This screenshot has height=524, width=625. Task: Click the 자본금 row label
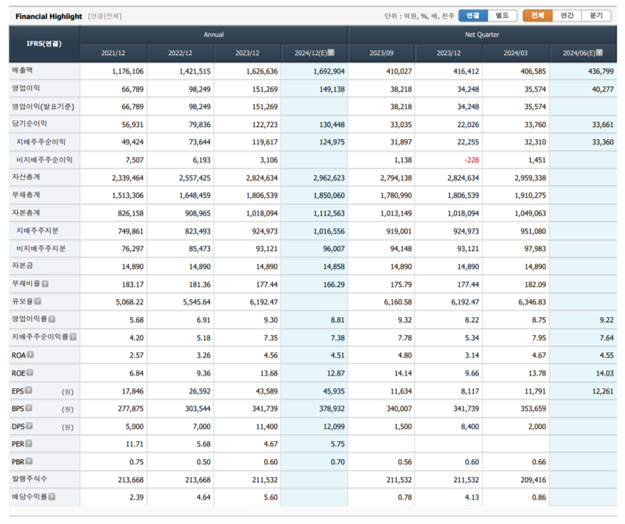pyautogui.click(x=22, y=266)
